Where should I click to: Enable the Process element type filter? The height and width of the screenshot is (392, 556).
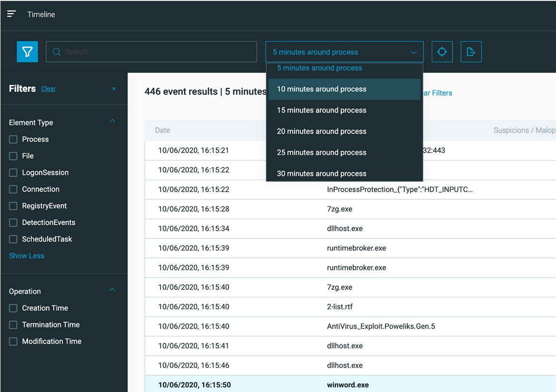pos(13,139)
